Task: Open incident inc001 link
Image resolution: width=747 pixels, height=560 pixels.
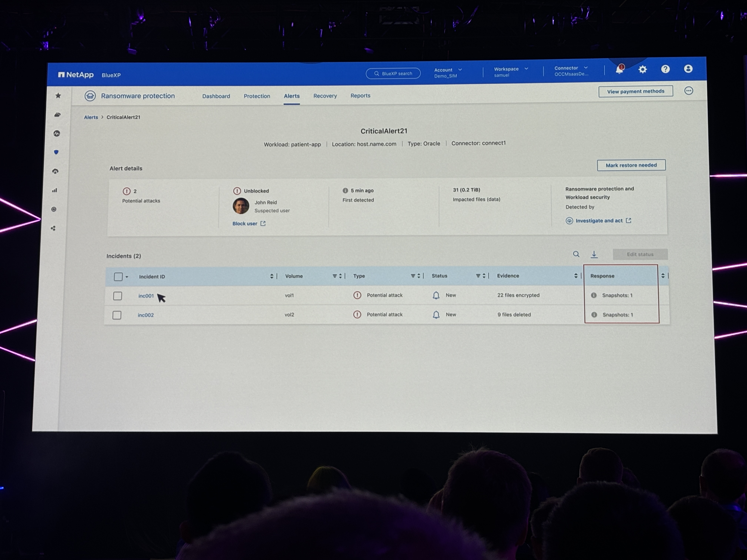Action: click(x=146, y=296)
